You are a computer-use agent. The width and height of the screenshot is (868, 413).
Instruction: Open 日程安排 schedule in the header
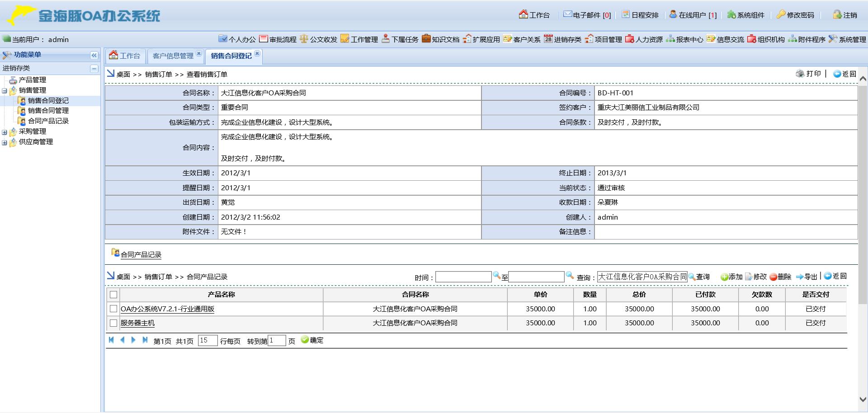click(640, 15)
